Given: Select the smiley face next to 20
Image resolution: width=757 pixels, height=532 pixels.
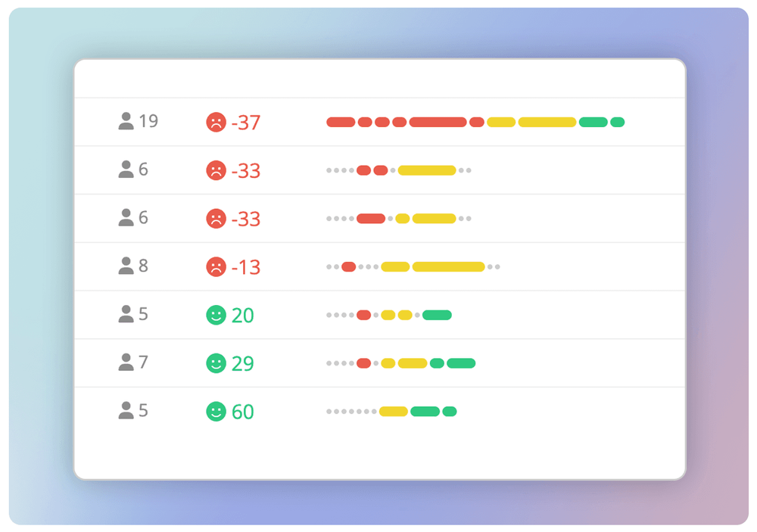Looking at the screenshot, I should [x=216, y=315].
